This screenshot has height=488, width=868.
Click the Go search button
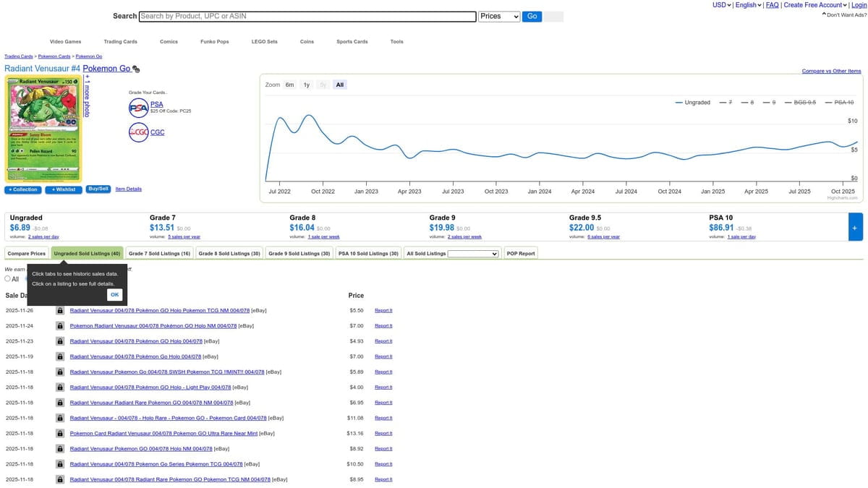pos(532,16)
